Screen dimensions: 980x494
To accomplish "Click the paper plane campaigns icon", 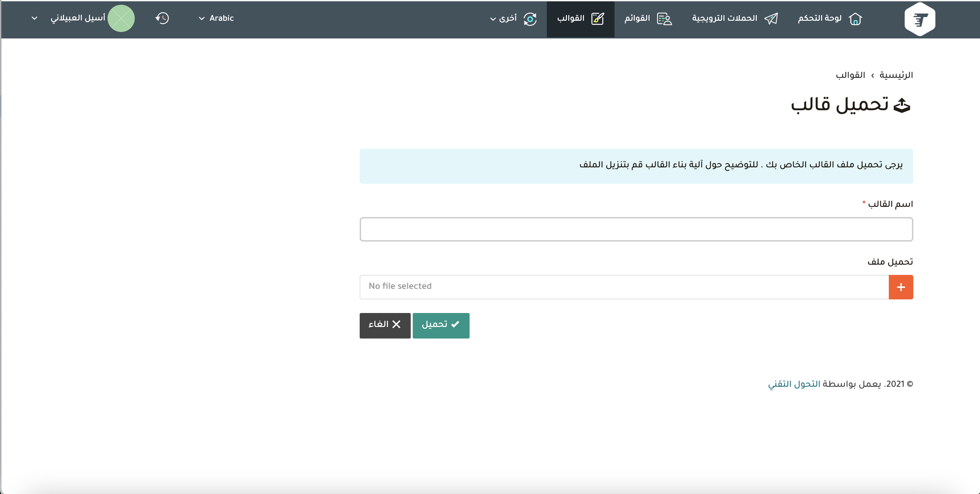I will coord(771,19).
